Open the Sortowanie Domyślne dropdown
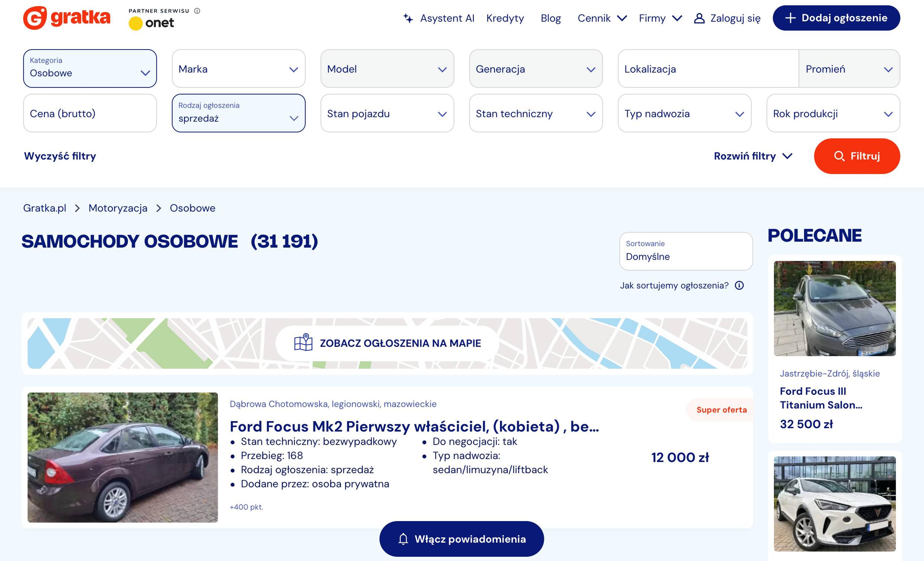This screenshot has width=924, height=561. pos(686,251)
